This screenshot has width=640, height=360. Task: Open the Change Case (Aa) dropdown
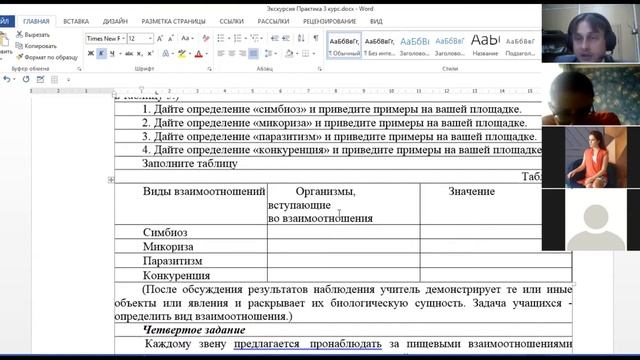click(187, 38)
